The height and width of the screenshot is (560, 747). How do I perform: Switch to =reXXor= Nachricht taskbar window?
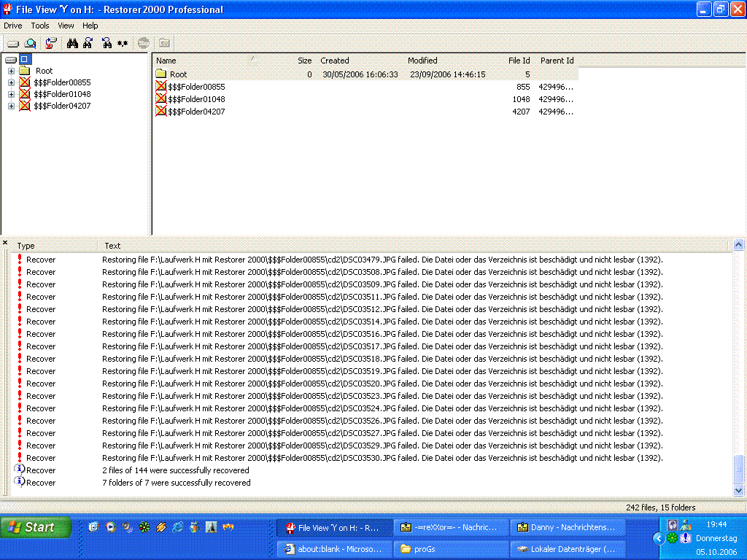pyautogui.click(x=451, y=528)
